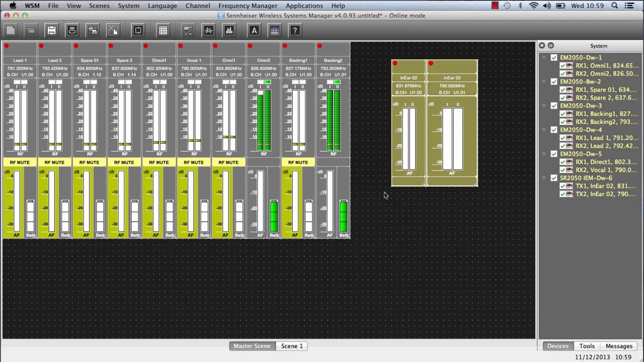The width and height of the screenshot is (644, 362).
Task: Select the 831.975MHz InEar 02 panel
Action: (x=409, y=123)
